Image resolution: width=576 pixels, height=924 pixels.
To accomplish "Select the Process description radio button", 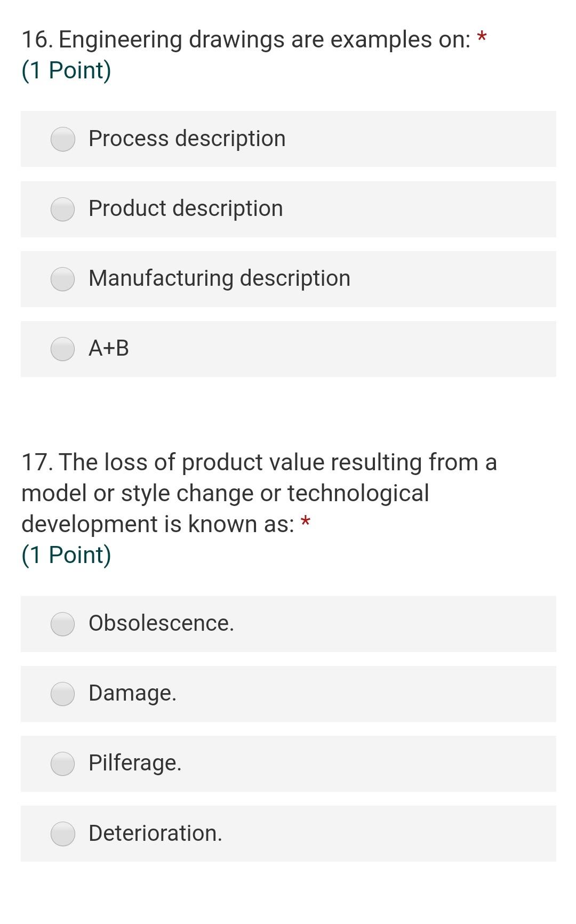I will [x=63, y=140].
